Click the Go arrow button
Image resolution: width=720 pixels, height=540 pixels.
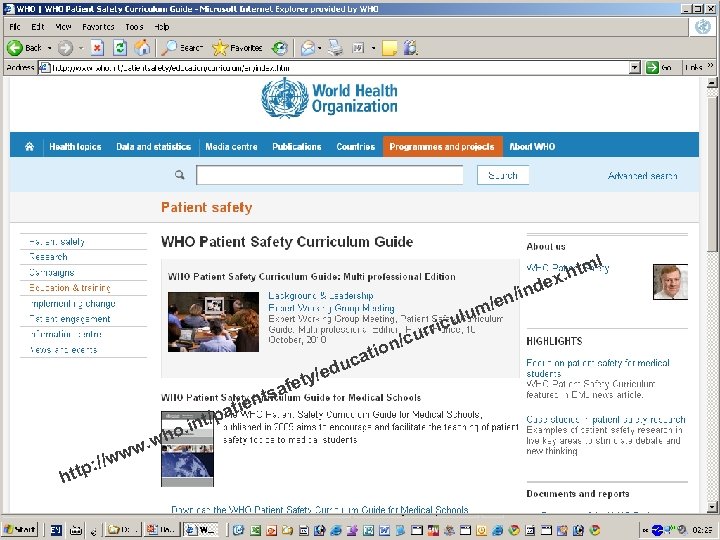652,68
